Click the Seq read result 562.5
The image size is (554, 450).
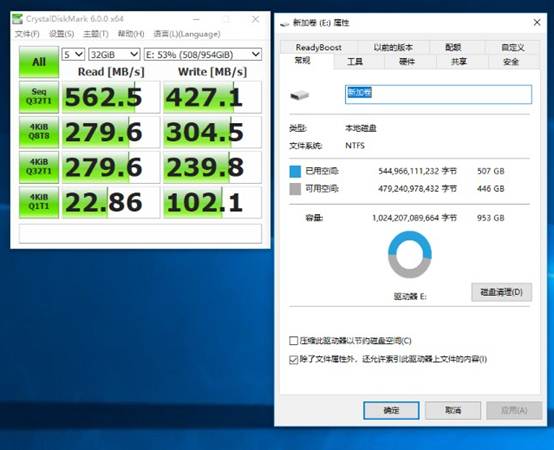tap(111, 97)
